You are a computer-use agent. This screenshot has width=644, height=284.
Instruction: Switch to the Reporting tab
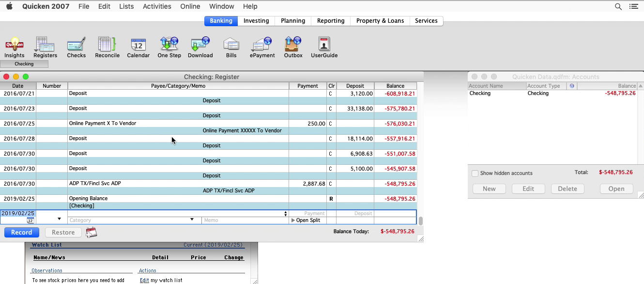(x=331, y=21)
